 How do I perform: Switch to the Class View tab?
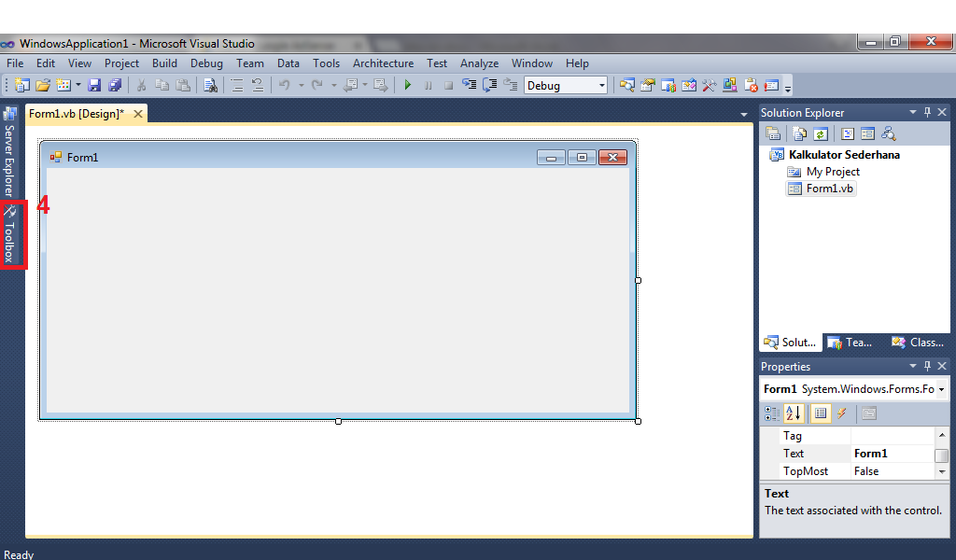(918, 343)
